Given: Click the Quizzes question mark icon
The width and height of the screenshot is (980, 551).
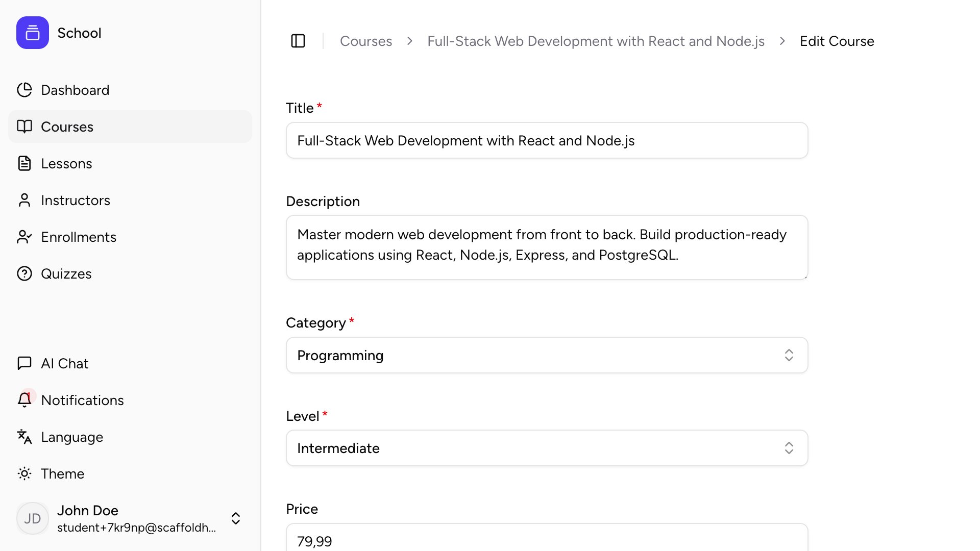Looking at the screenshot, I should 24,273.
